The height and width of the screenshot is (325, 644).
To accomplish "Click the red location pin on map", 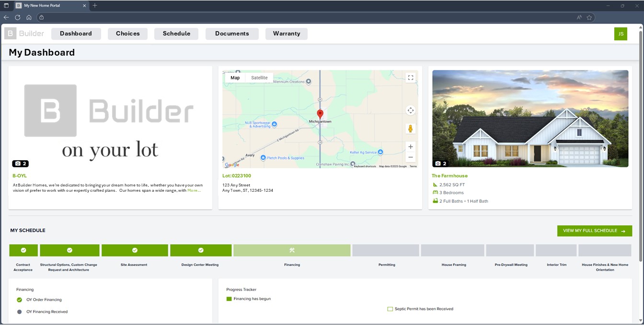I will (x=320, y=114).
